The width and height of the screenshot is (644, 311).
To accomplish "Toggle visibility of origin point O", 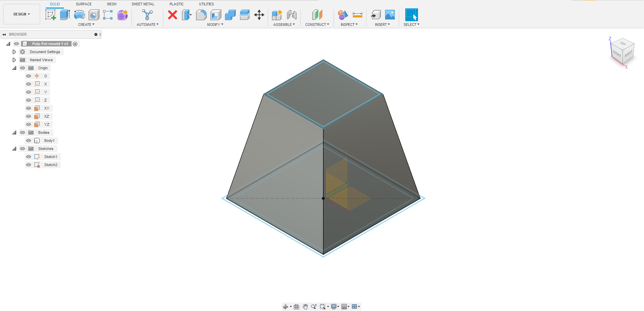I will coord(29,76).
